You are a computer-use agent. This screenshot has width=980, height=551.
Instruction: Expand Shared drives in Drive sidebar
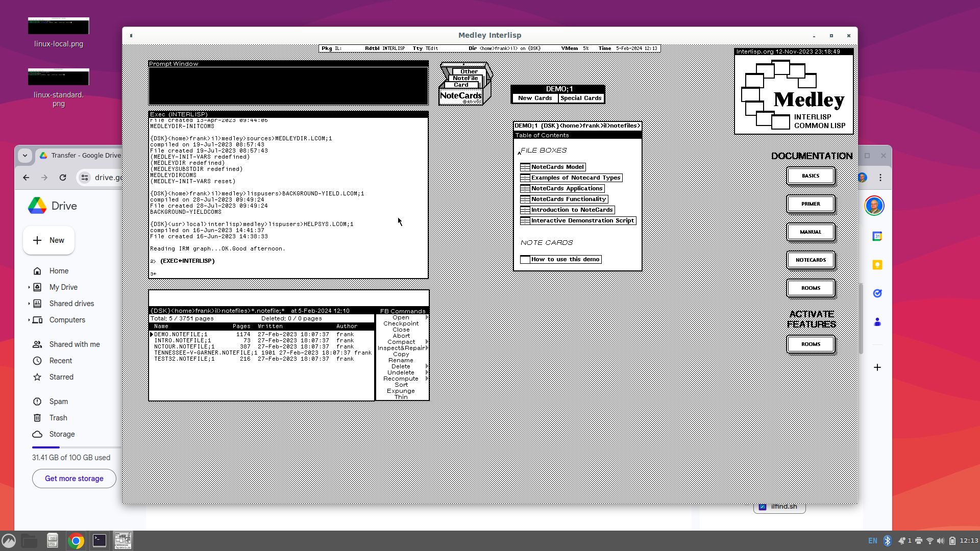pyautogui.click(x=29, y=304)
